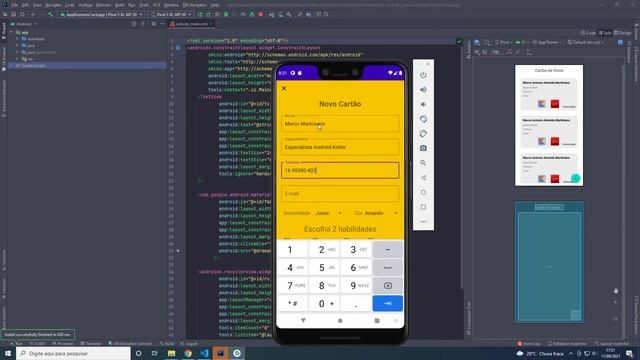The image size is (640, 360).
Task: Open Visual Studio Code from the taskbar
Action: point(204,353)
